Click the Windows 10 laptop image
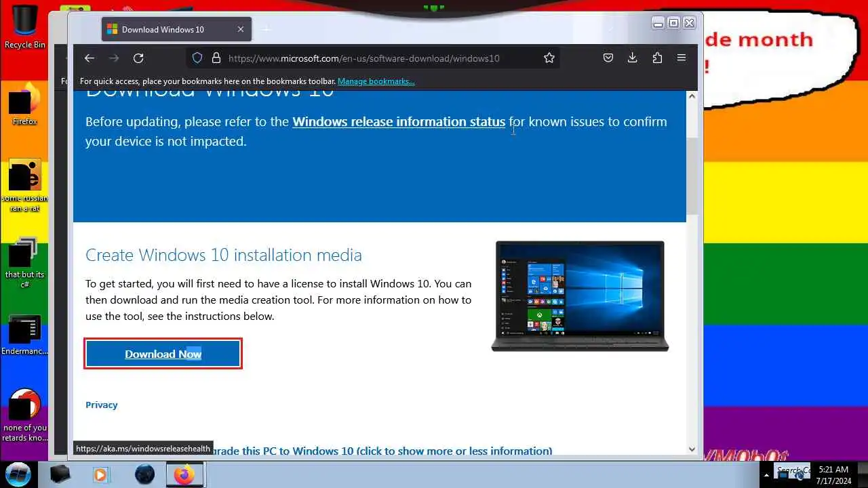This screenshot has width=868, height=488. (580, 296)
